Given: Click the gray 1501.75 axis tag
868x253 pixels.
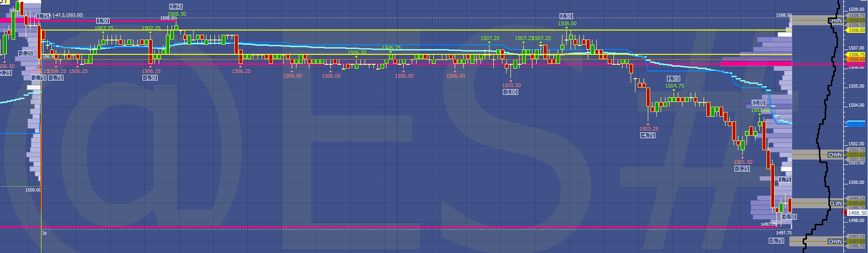Looking at the screenshot, I should tap(856, 150).
